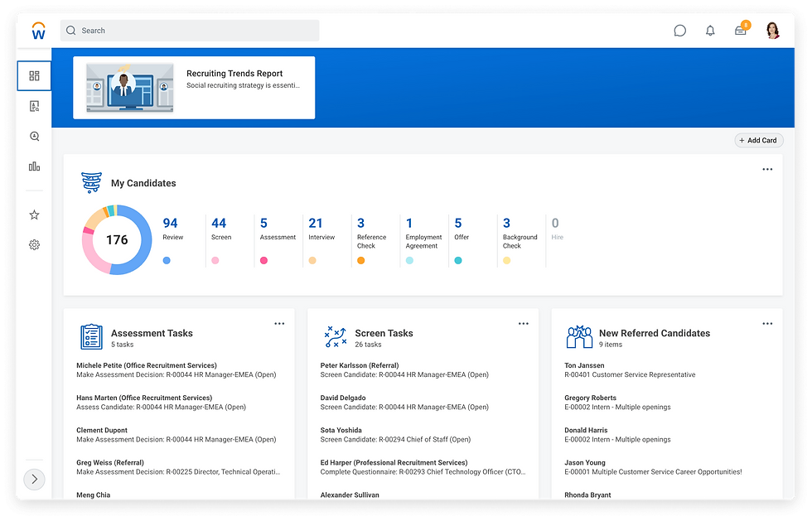The height and width of the screenshot is (521, 812).
Task: Open the notifications bell
Action: (710, 30)
